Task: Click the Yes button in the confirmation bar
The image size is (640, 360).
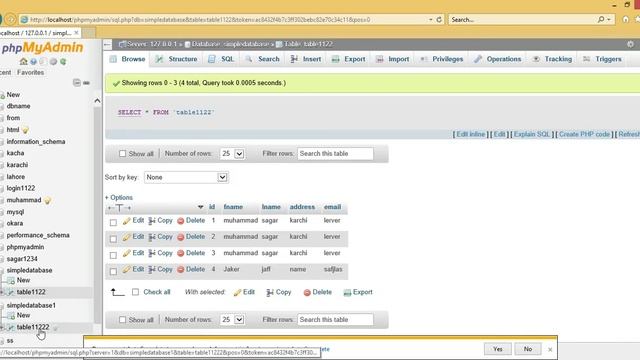Action: [x=497, y=349]
